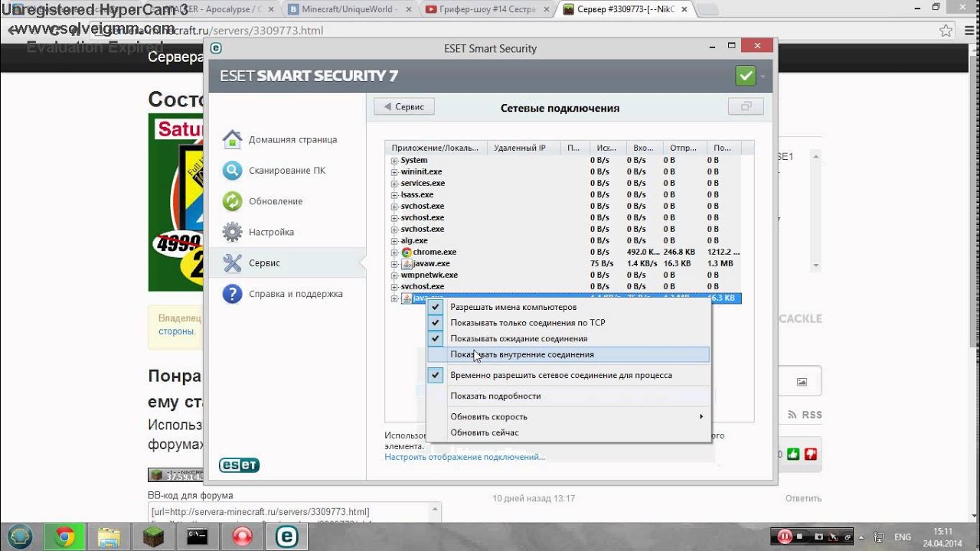Image resolution: width=980 pixels, height=551 pixels.
Task: Click the green thumbs-up icon on webpage
Action: pos(793,454)
